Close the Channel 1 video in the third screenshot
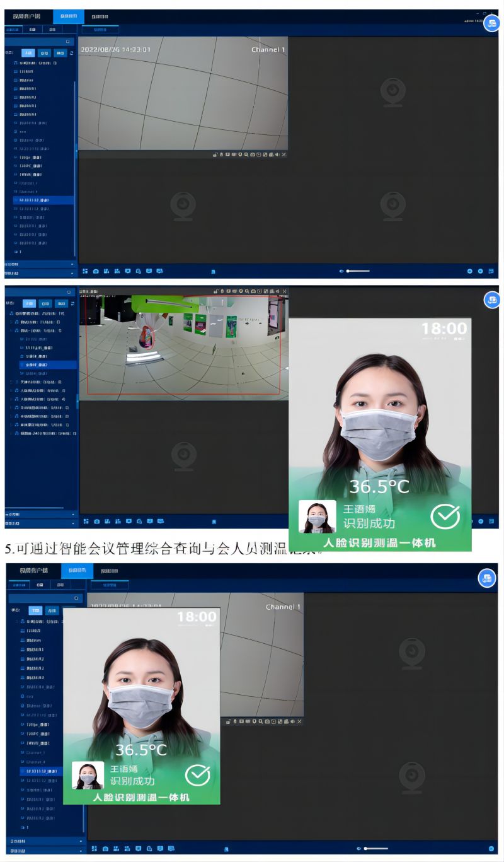This screenshot has width=504, height=862. tap(299, 721)
